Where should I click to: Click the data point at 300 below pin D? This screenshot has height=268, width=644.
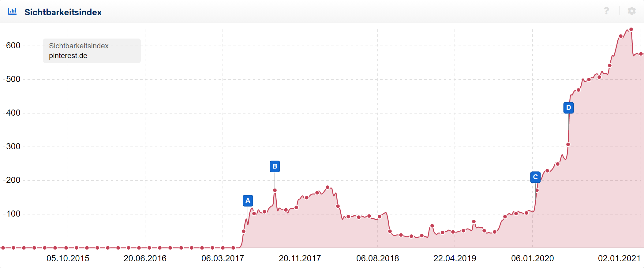click(x=568, y=144)
